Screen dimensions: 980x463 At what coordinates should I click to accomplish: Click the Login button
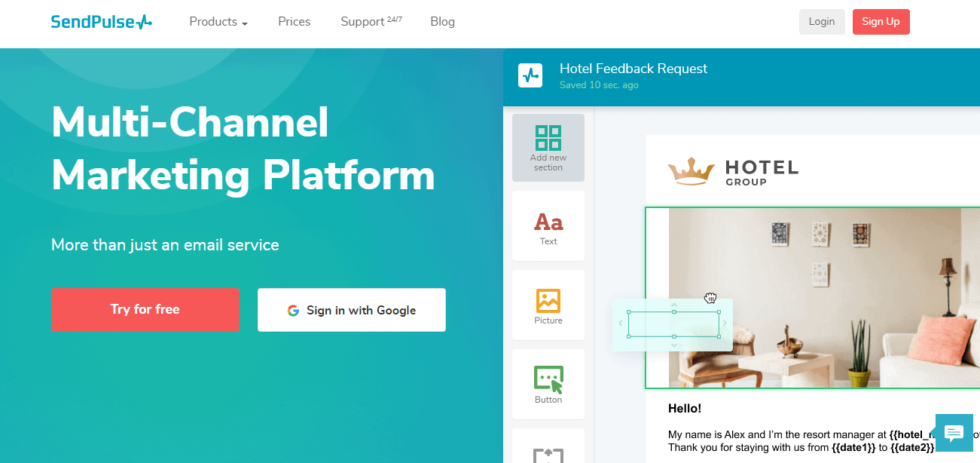pos(822,22)
